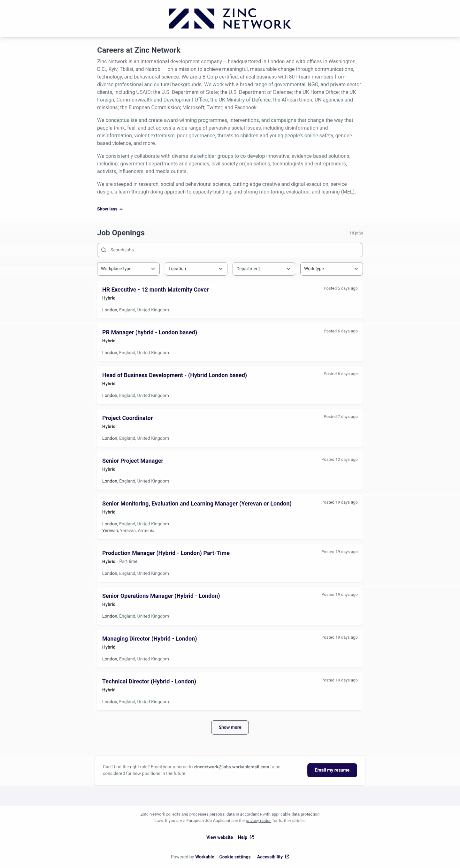The height and width of the screenshot is (868, 460).
Task: Open HR Executive Maternity Cover job
Action: click(x=155, y=290)
